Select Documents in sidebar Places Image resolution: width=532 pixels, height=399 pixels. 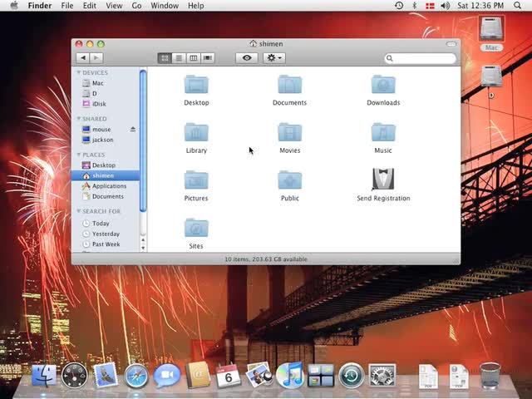[106, 196]
